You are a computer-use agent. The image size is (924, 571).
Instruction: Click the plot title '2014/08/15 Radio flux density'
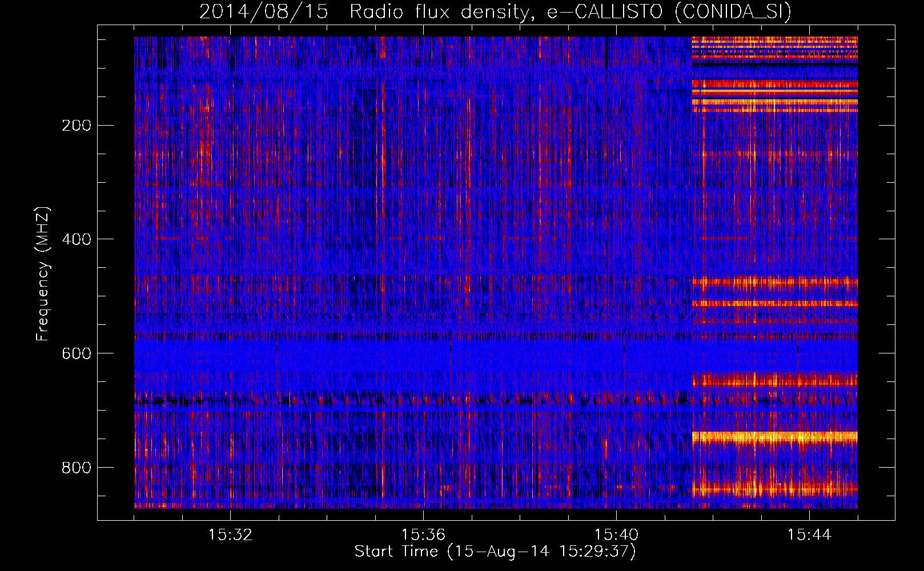(367, 11)
